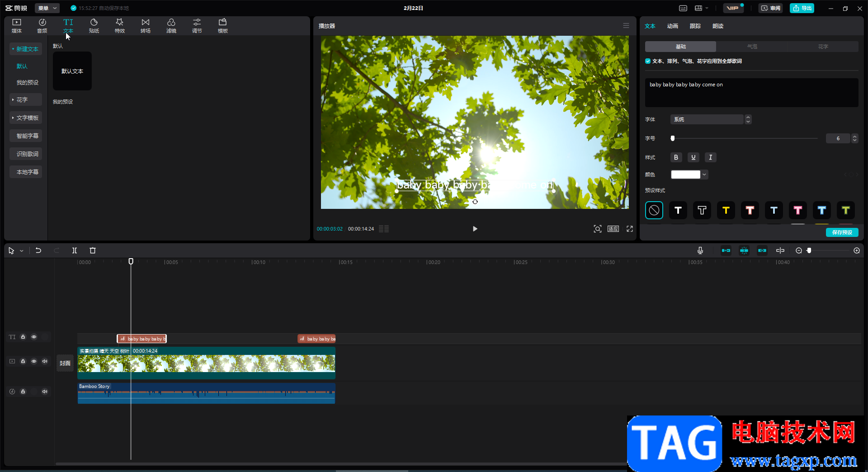The width and height of the screenshot is (868, 472).
Task: Lock the text track
Action: (x=23, y=337)
